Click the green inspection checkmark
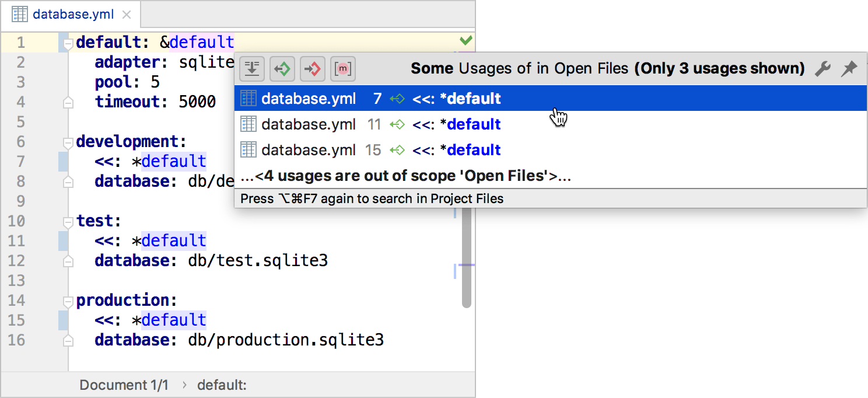Viewport: 868px width, 398px height. click(466, 41)
